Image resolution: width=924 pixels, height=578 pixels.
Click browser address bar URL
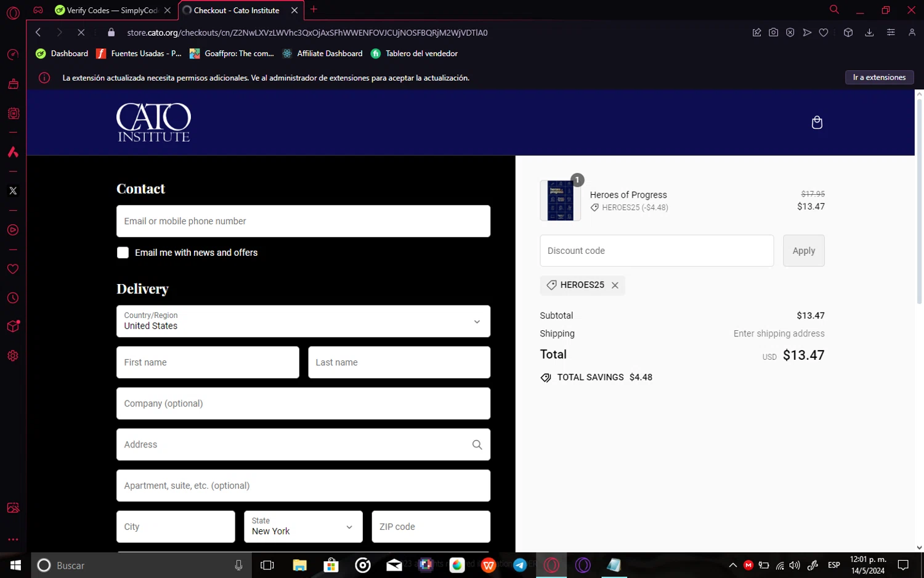coord(307,33)
